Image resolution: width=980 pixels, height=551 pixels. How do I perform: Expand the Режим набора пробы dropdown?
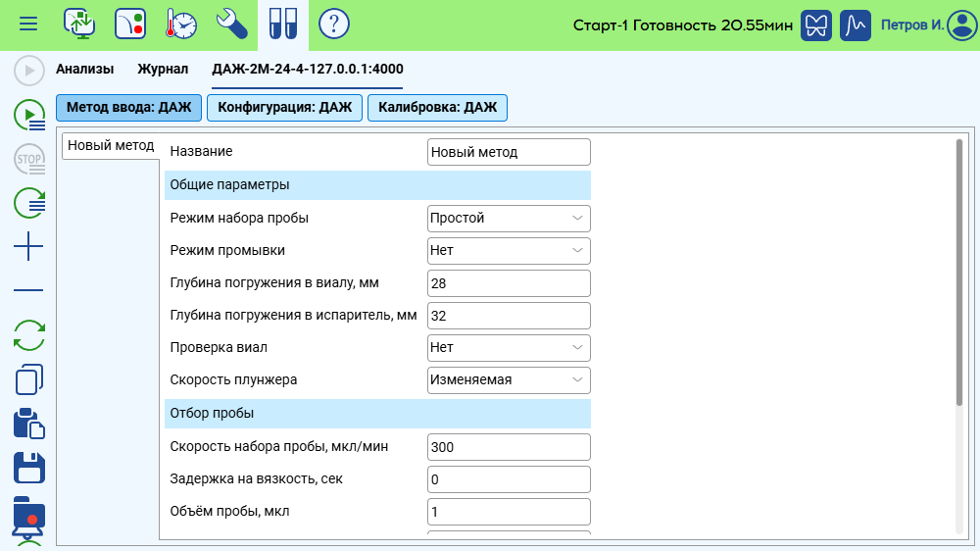509,218
